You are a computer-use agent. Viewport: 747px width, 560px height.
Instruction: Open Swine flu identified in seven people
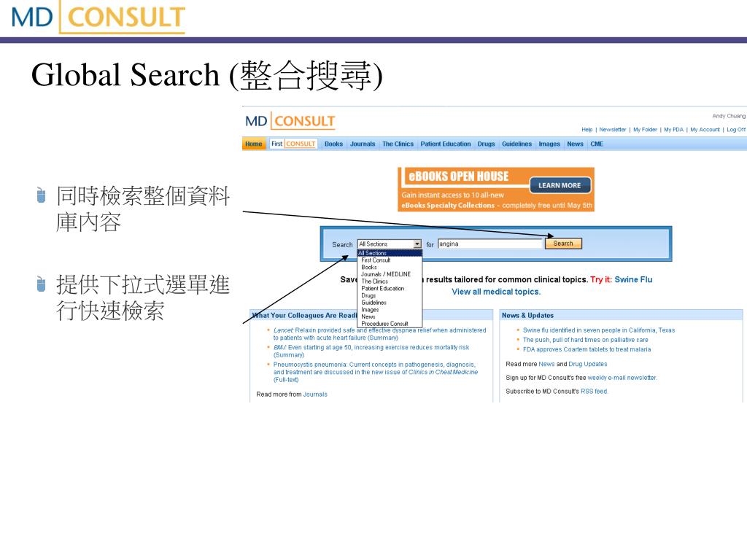[599, 330]
